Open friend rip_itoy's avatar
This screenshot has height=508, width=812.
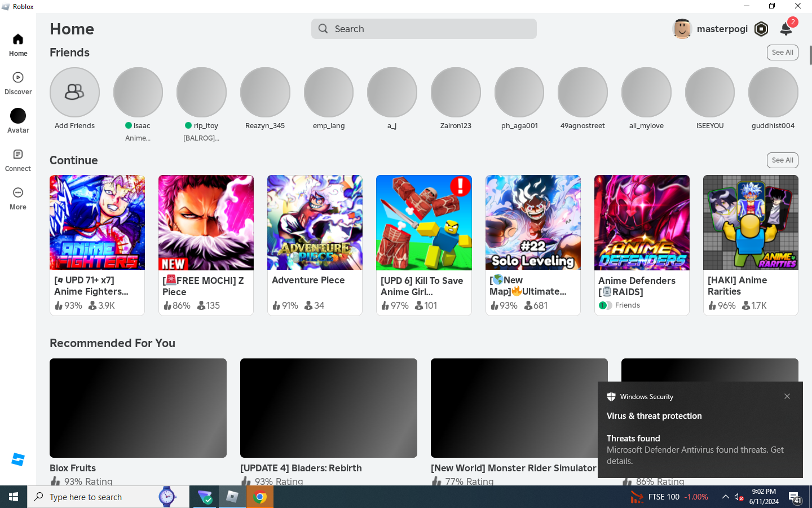pyautogui.click(x=201, y=92)
